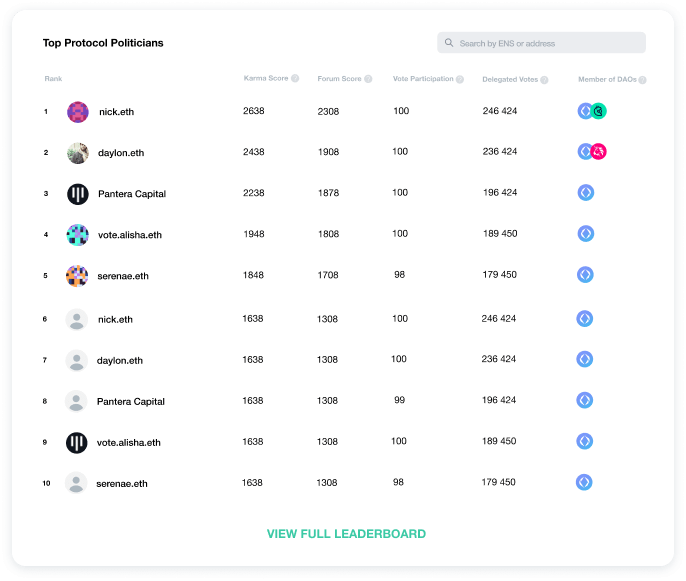Click the Vote Participation info icon

[x=461, y=78]
